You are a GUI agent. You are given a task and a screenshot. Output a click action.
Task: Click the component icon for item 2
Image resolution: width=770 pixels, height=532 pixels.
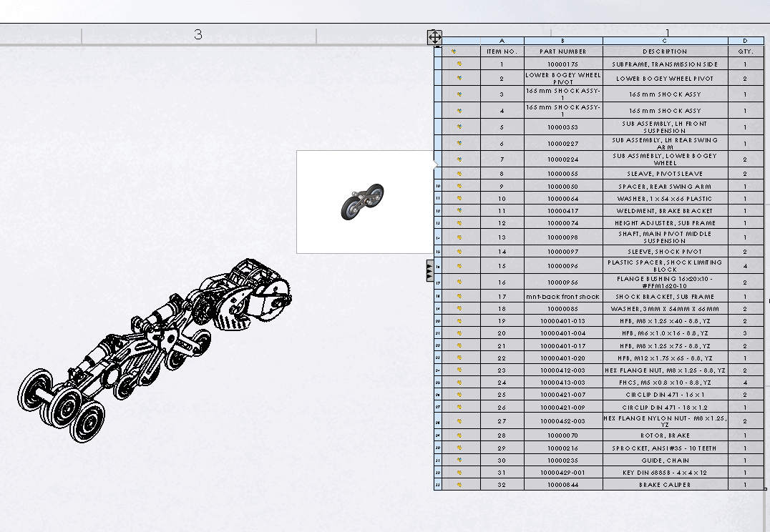(459, 78)
